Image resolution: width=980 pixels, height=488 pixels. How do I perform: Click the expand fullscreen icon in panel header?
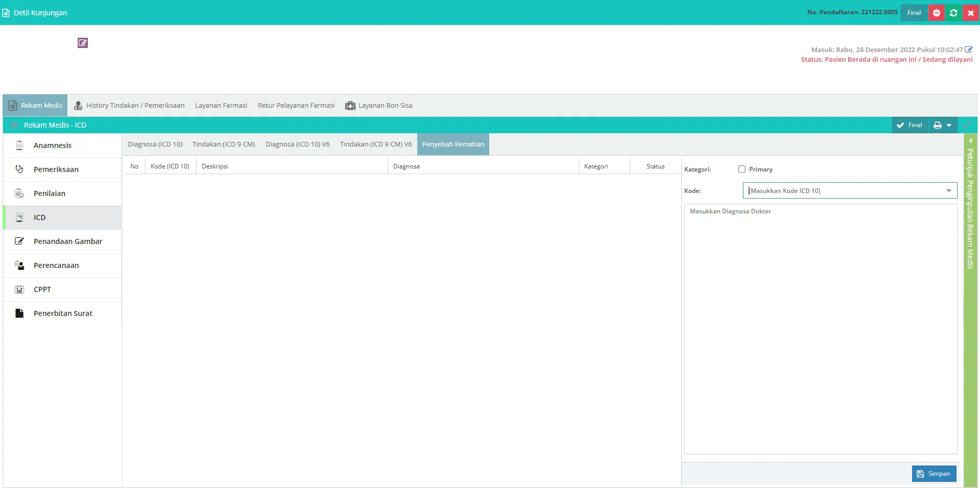point(967,125)
